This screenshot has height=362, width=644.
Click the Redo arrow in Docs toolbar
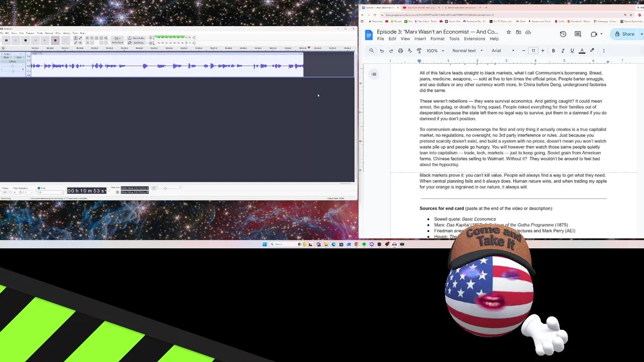point(391,51)
